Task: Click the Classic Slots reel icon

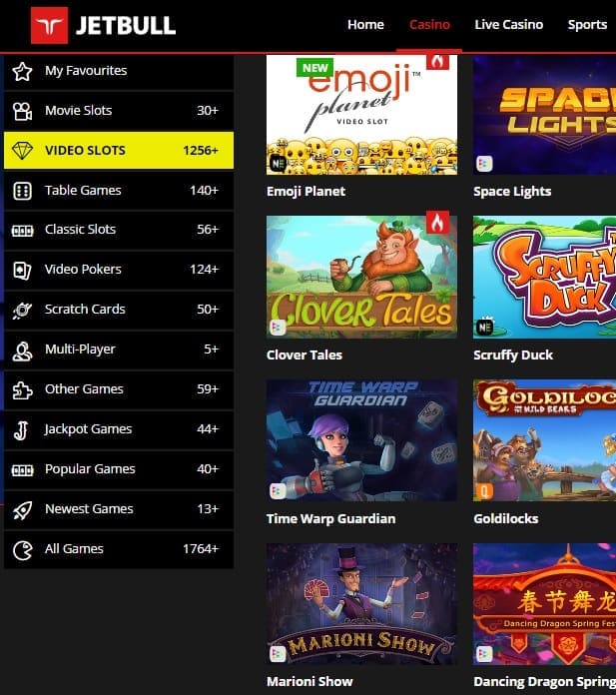Action: (x=22, y=231)
